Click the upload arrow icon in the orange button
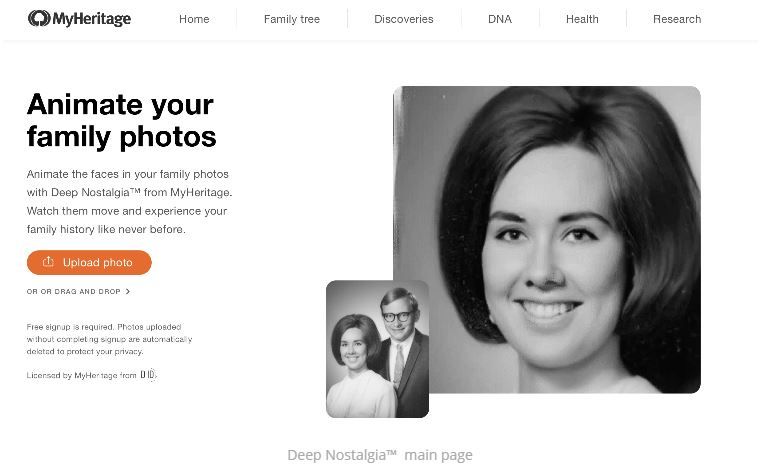783x471 pixels. [48, 262]
